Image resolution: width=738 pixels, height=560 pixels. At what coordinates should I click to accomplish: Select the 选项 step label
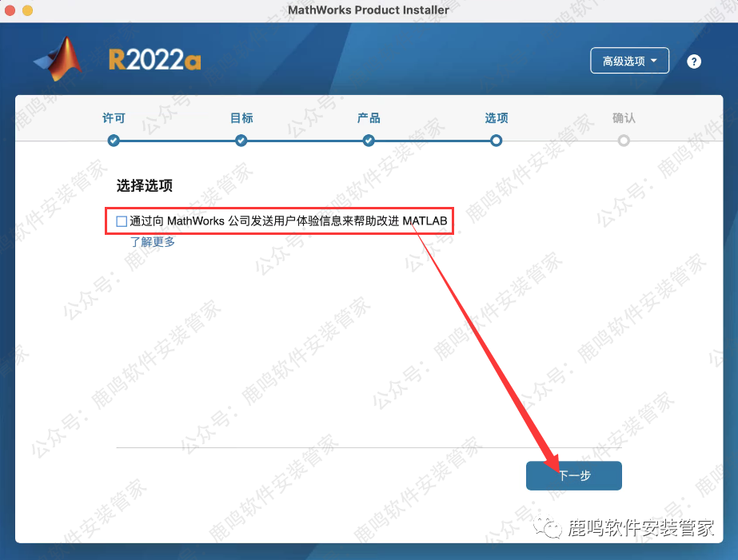coord(496,118)
